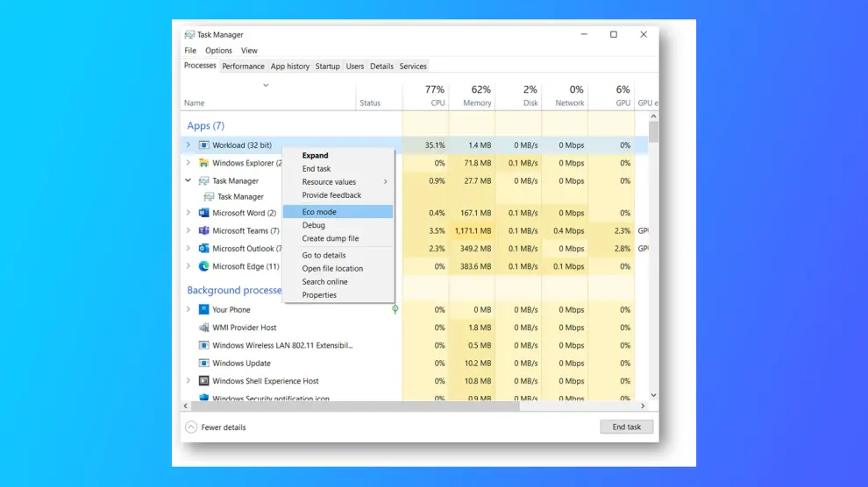This screenshot has height=487, width=868.
Task: Click the Microsoft Teams app icon
Action: click(203, 231)
